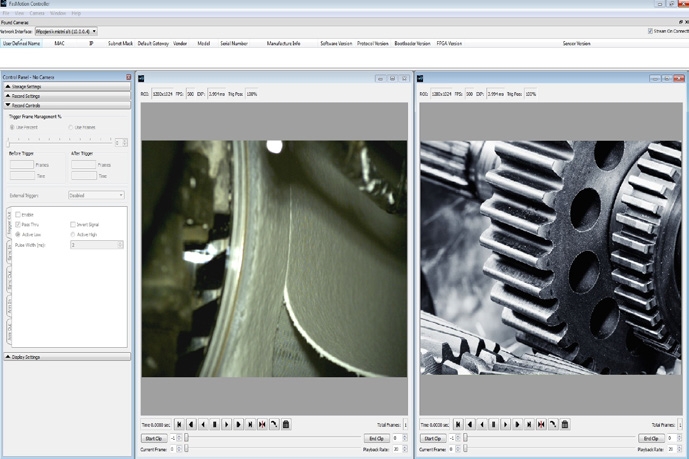Toggle Stream On Connect checkbox
Viewport: 689px width, 459px height.
(650, 31)
